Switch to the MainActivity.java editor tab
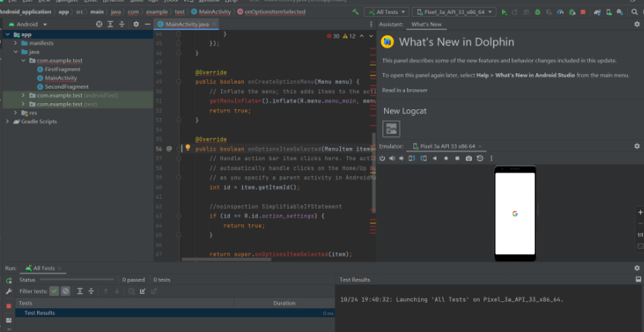 coord(187,24)
